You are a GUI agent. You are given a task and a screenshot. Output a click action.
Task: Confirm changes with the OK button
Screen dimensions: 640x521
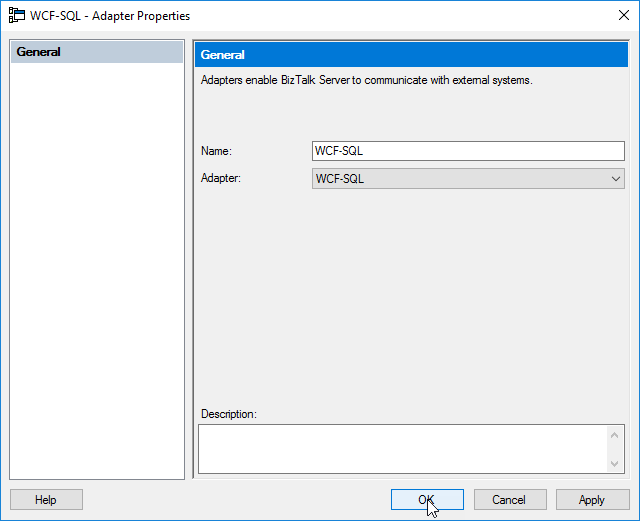[427, 500]
